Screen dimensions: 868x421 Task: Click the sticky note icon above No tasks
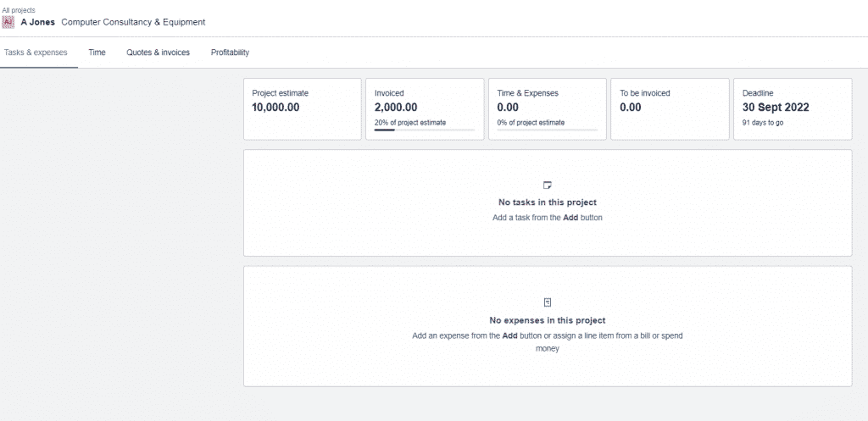pos(548,186)
